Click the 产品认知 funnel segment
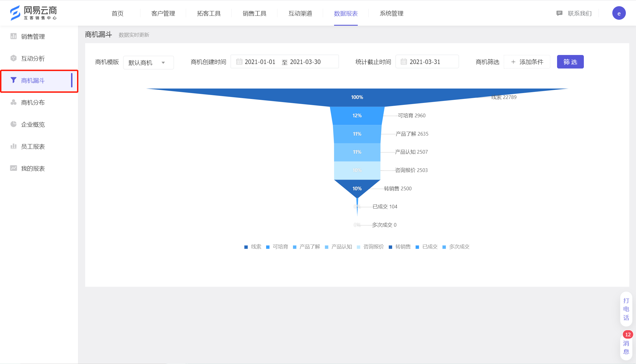 click(357, 152)
